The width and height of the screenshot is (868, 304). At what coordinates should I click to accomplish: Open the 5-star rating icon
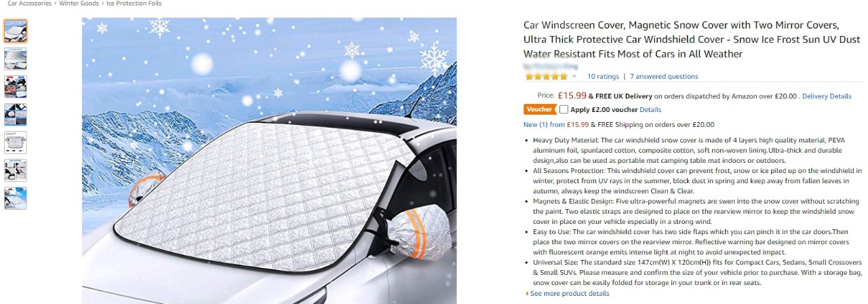[547, 77]
